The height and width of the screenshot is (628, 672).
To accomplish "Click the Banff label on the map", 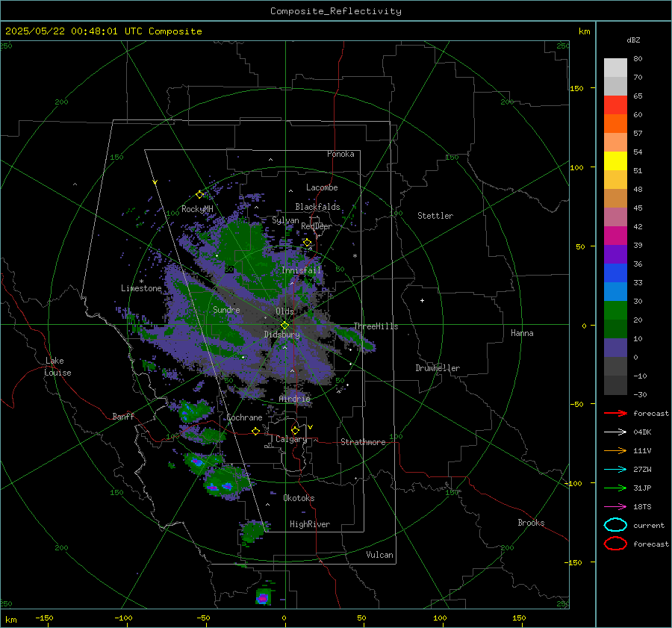I will coord(123,416).
